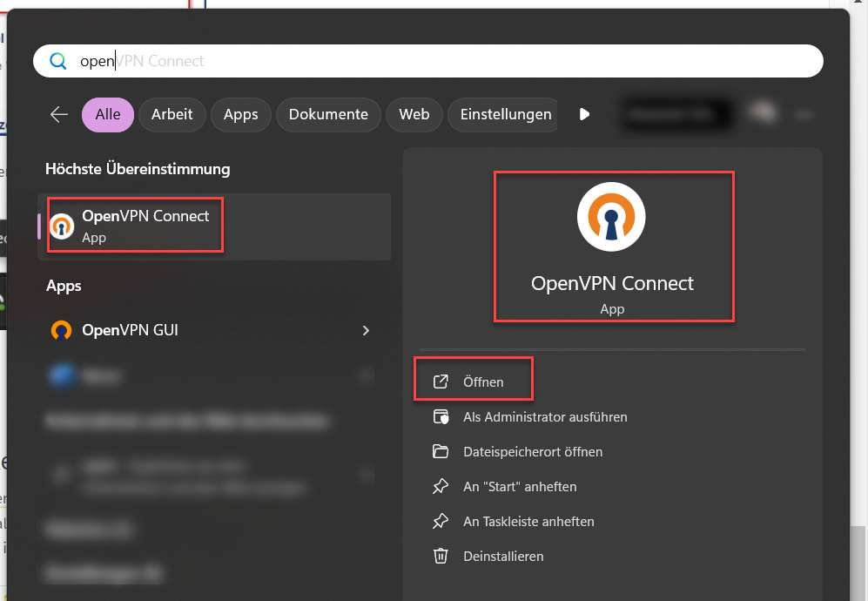
Task: Click the search box containing "open"
Action: [428, 61]
